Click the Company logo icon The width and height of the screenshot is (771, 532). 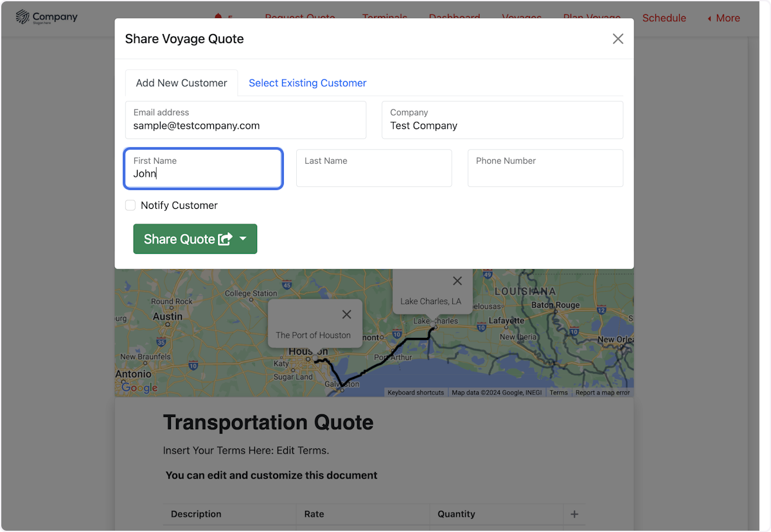pyautogui.click(x=22, y=17)
